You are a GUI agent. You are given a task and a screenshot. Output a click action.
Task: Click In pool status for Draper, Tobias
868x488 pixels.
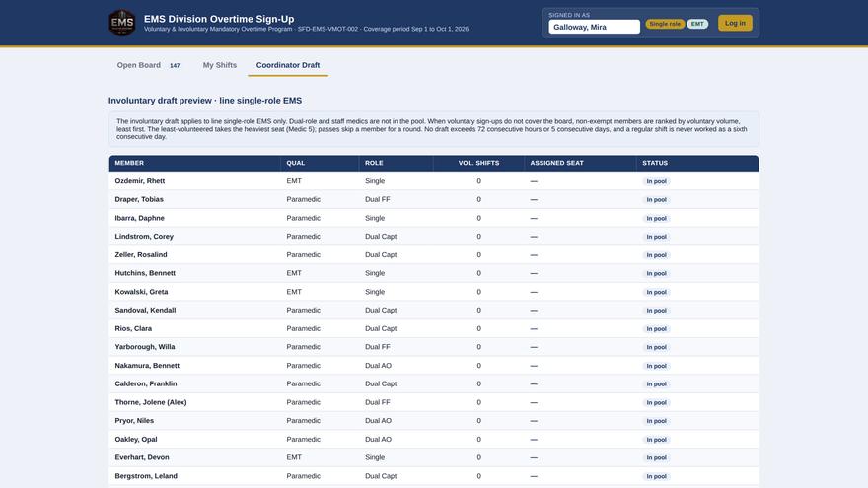[656, 200]
